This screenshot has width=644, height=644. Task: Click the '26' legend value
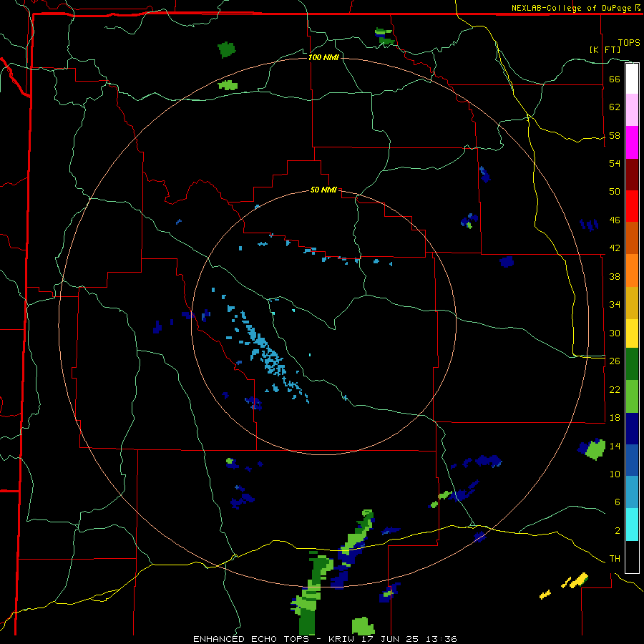[x=615, y=361]
